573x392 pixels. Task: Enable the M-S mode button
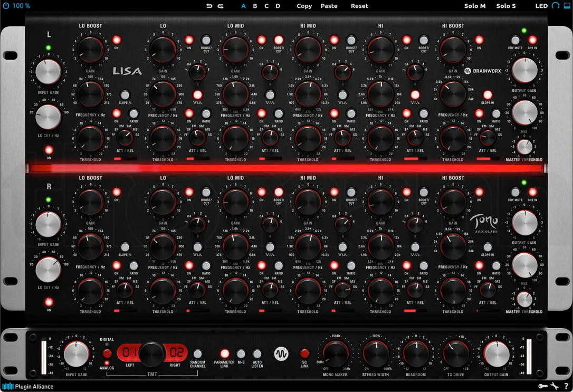click(x=241, y=353)
